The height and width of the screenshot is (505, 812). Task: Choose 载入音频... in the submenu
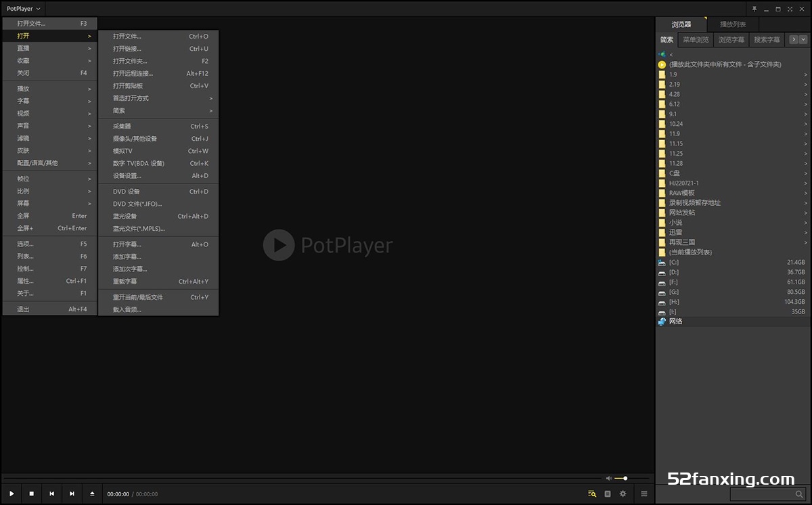coord(159,309)
